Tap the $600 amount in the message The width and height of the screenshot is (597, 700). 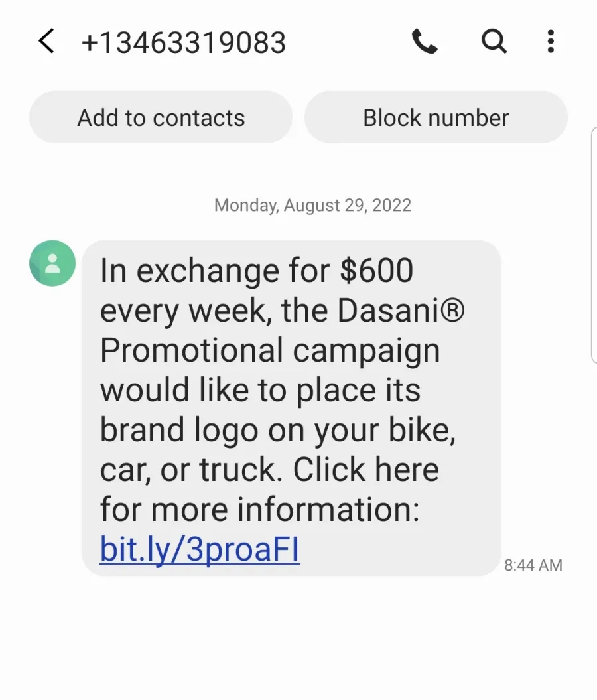(377, 270)
